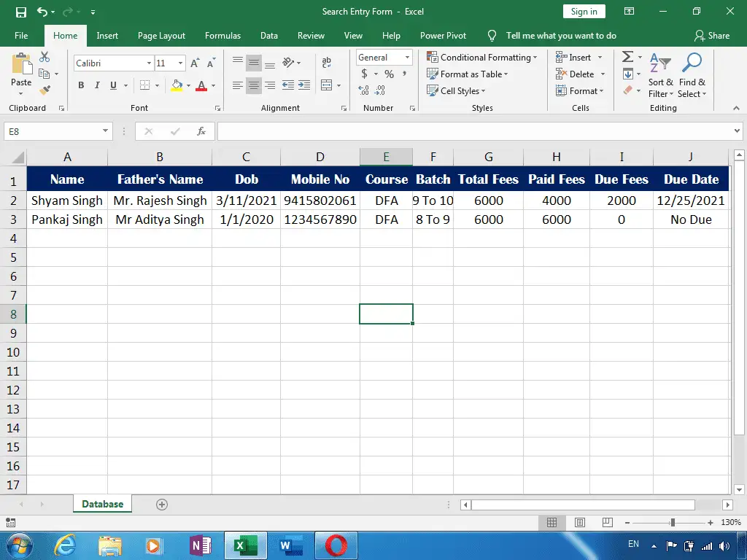Click the Format Painter brush icon
The height and width of the screenshot is (560, 747).
coord(44,90)
